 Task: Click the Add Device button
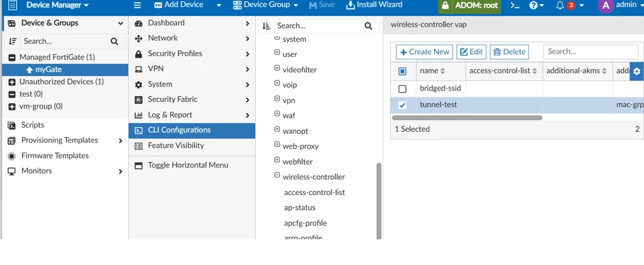(x=179, y=5)
